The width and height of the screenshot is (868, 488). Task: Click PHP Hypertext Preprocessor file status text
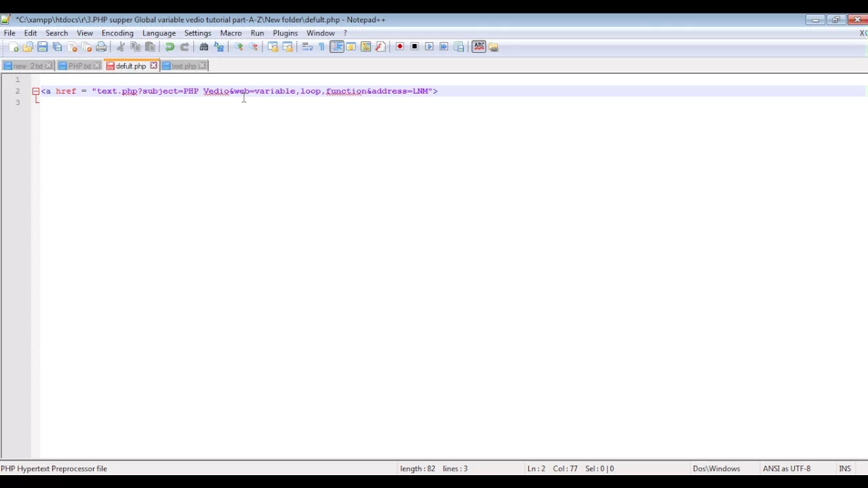point(54,468)
